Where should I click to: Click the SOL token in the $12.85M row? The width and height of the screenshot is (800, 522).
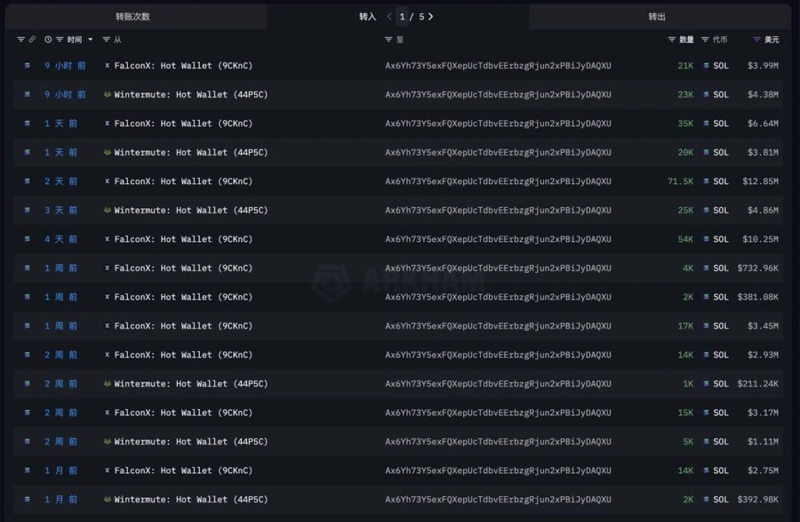720,182
